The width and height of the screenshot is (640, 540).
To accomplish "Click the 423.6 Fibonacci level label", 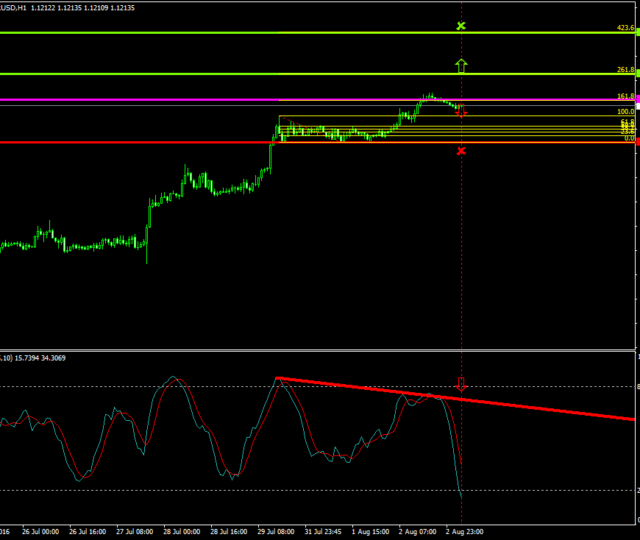I will click(626, 28).
